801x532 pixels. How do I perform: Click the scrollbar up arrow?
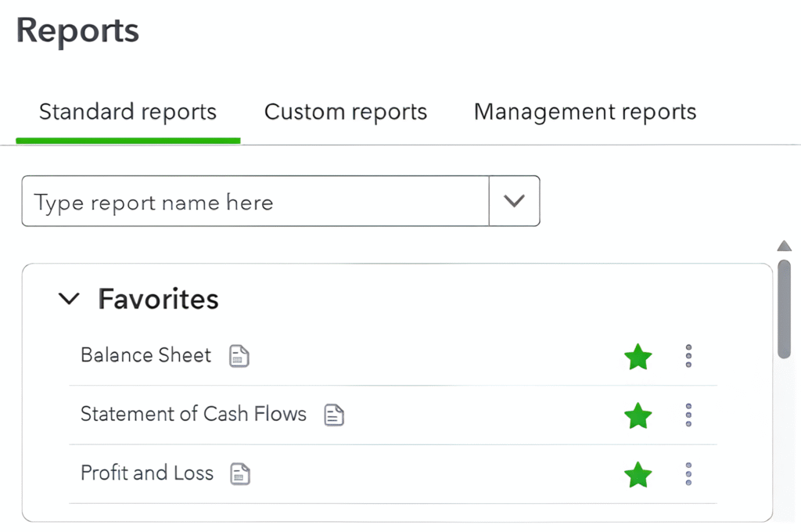click(785, 246)
